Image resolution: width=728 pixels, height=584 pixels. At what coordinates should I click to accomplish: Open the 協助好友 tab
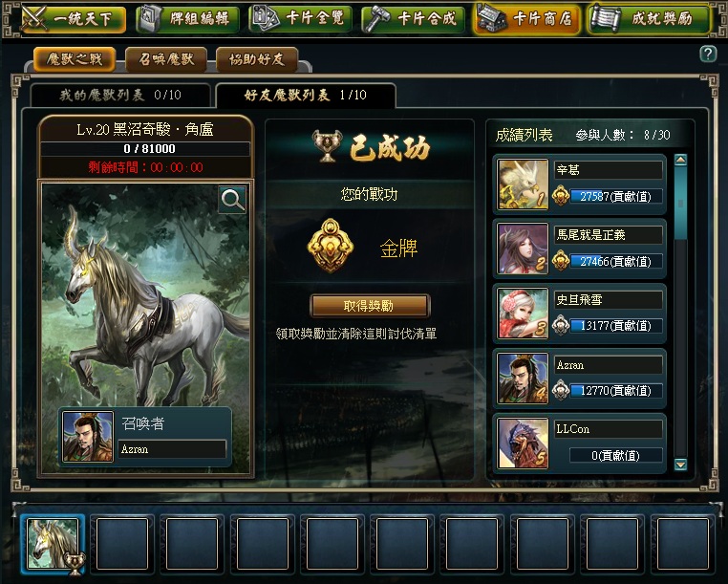(x=257, y=59)
